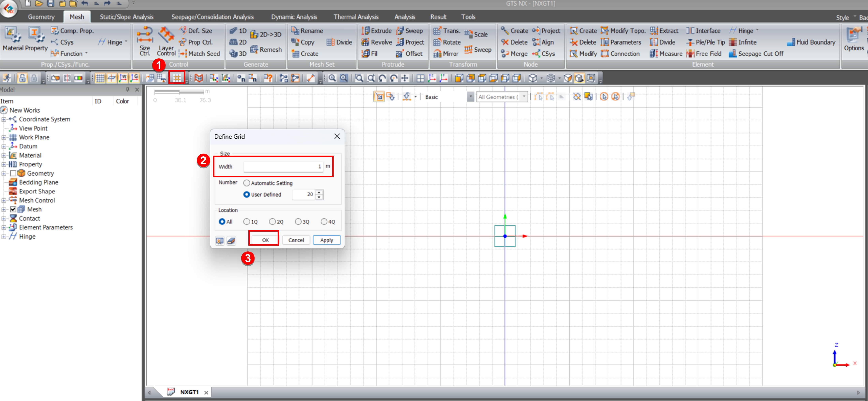Open the Options icon in the ribbon

click(x=854, y=39)
